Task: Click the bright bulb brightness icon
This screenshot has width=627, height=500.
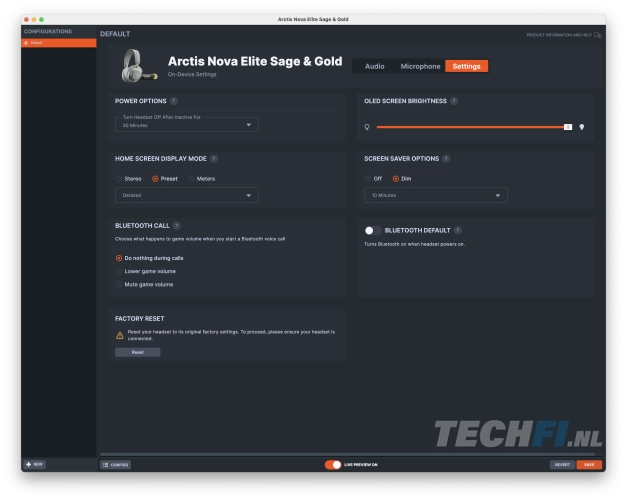Action: tap(582, 127)
